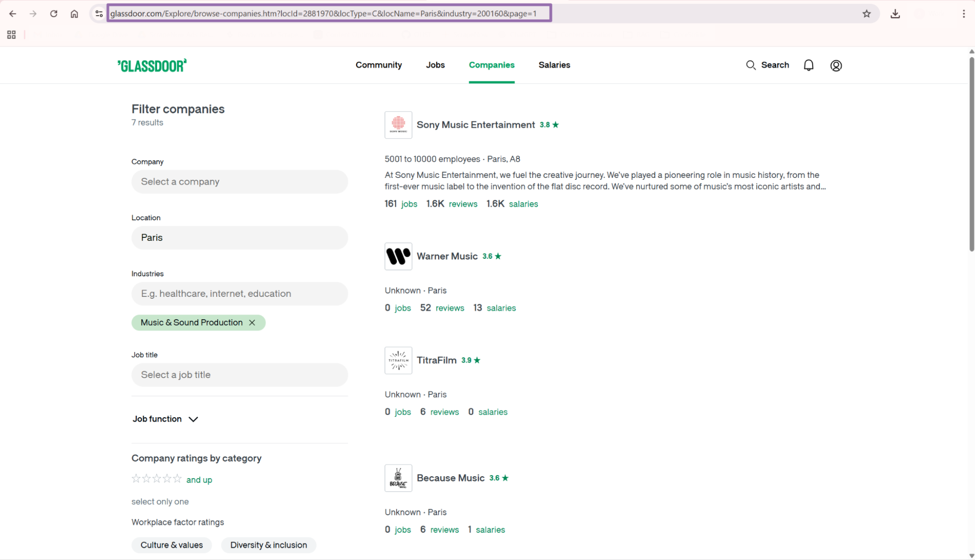Screen dimensions: 975x560
Task: View TitraFilm's 0 jobs
Action: tap(398, 412)
